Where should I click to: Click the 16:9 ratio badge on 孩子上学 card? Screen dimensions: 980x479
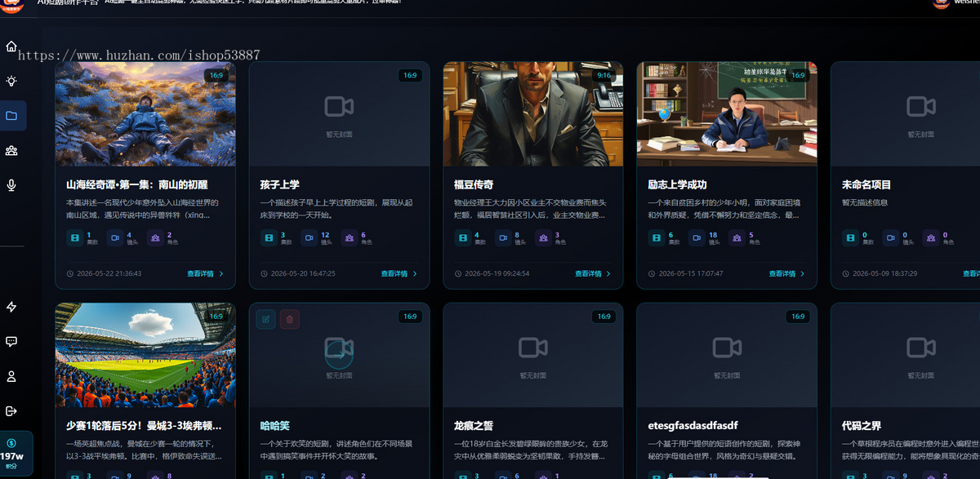pos(410,75)
